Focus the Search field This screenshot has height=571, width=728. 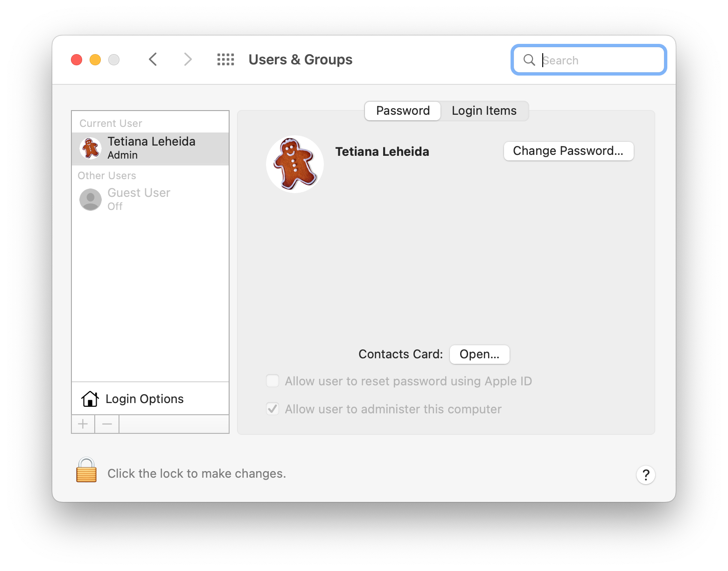point(589,60)
